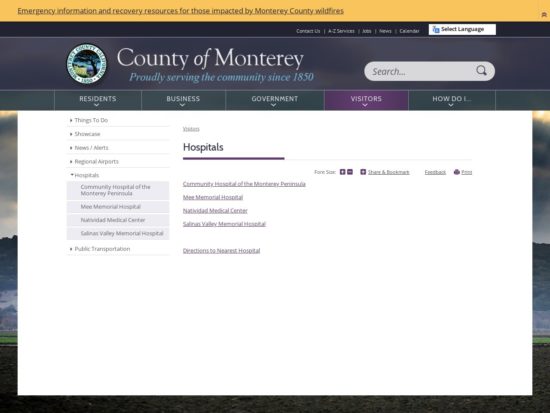Image resolution: width=550 pixels, height=413 pixels.
Task: Open Natividad Medical Center link in content
Action: pos(215,211)
